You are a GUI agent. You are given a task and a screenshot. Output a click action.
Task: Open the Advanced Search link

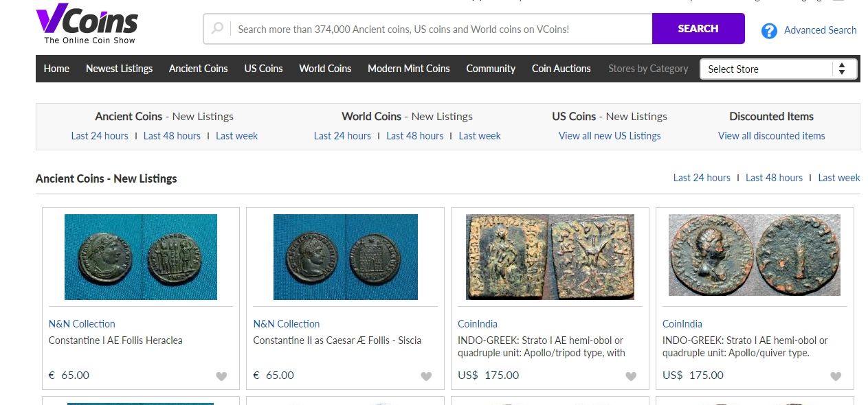[x=820, y=30]
